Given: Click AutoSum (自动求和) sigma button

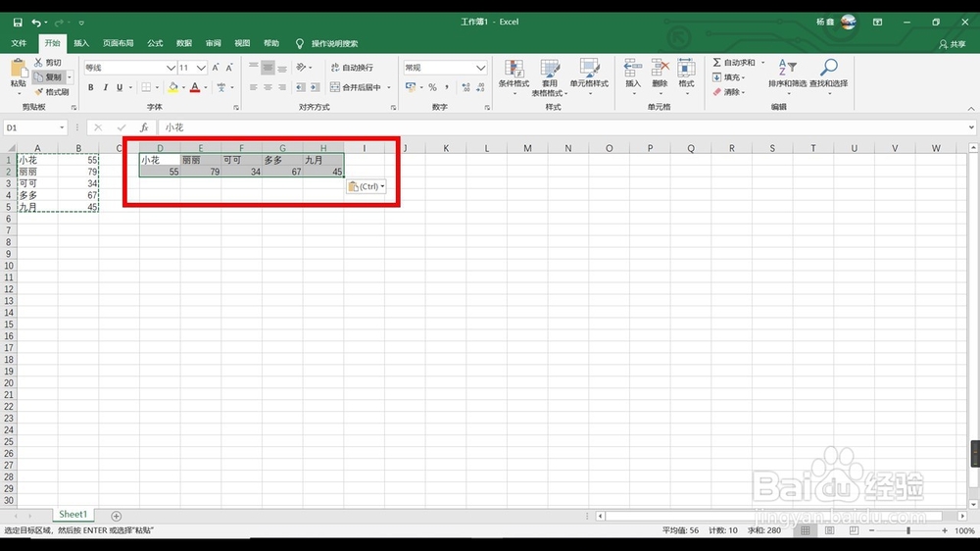Looking at the screenshot, I should click(734, 63).
